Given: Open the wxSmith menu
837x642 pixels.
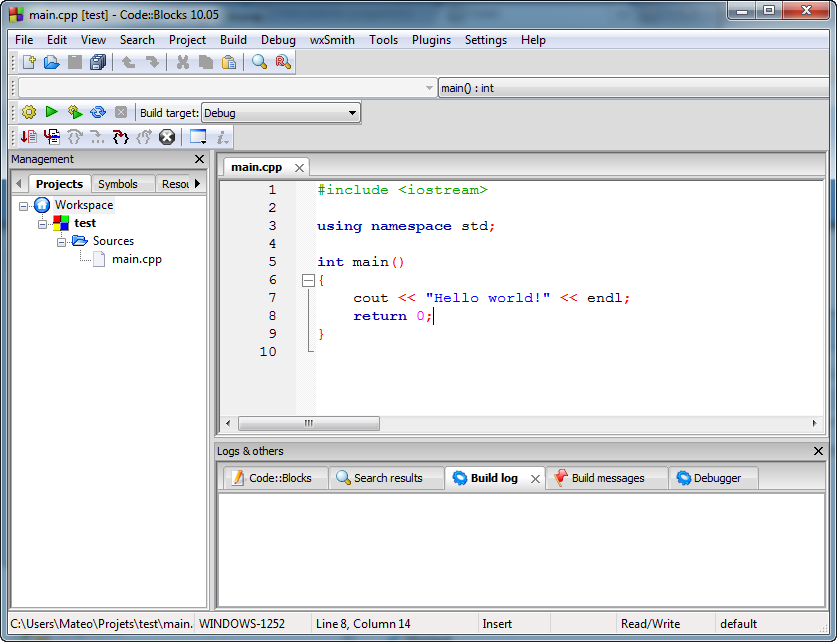Looking at the screenshot, I should pos(330,40).
